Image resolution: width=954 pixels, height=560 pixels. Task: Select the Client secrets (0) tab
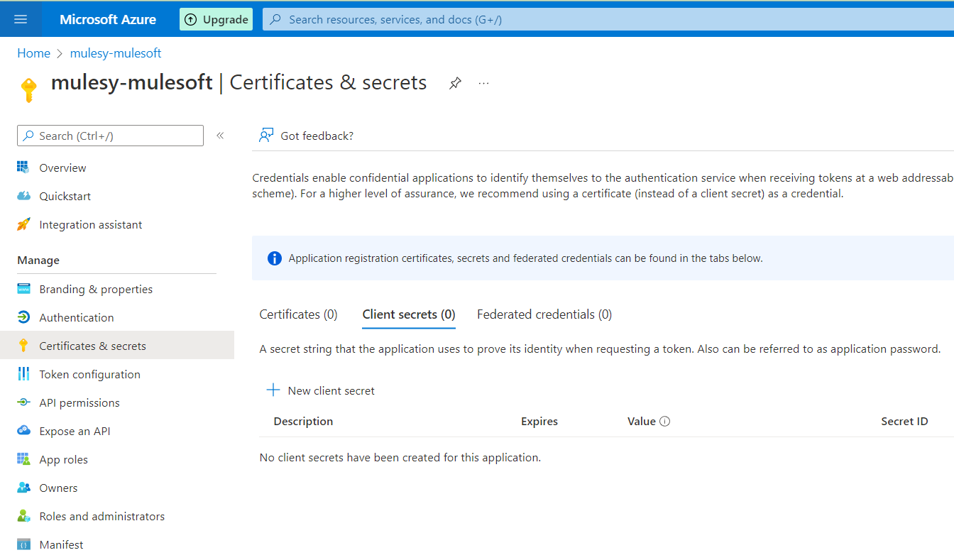pos(408,314)
